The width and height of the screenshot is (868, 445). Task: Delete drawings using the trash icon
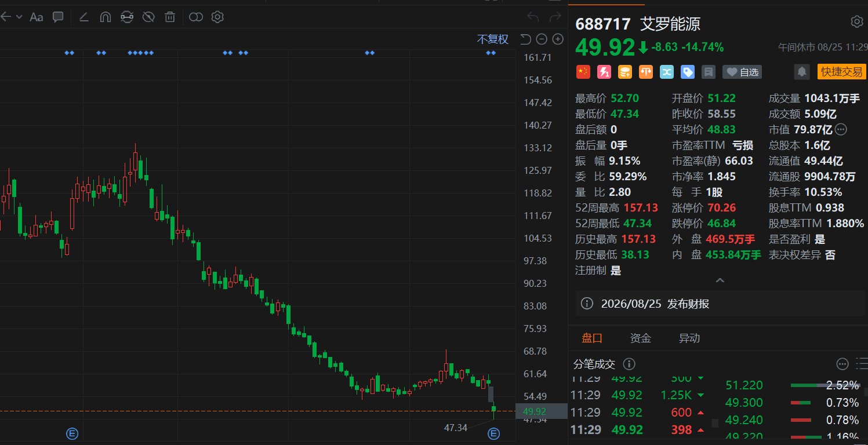pos(169,17)
